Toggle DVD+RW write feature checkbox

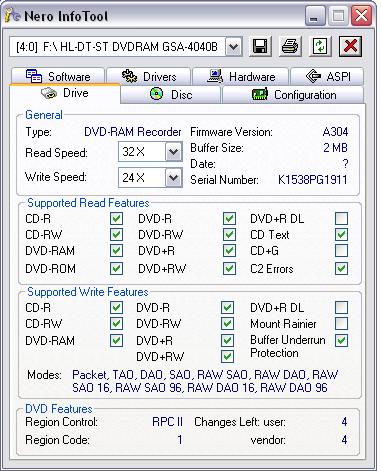[x=227, y=356]
